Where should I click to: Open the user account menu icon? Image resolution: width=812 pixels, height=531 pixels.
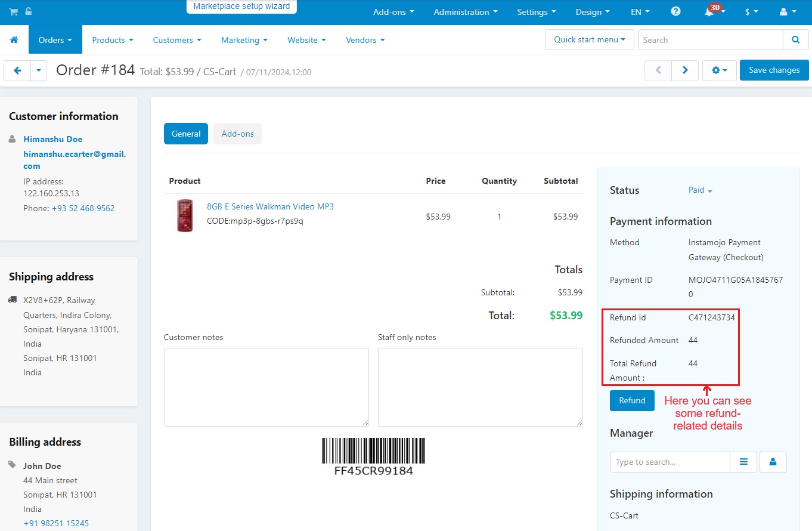(x=787, y=12)
